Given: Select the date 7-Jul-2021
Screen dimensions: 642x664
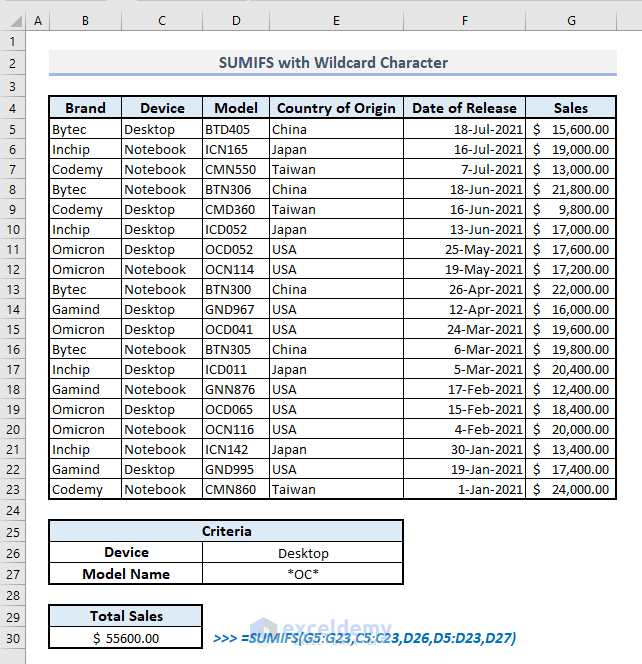Looking at the screenshot, I should point(465,169).
